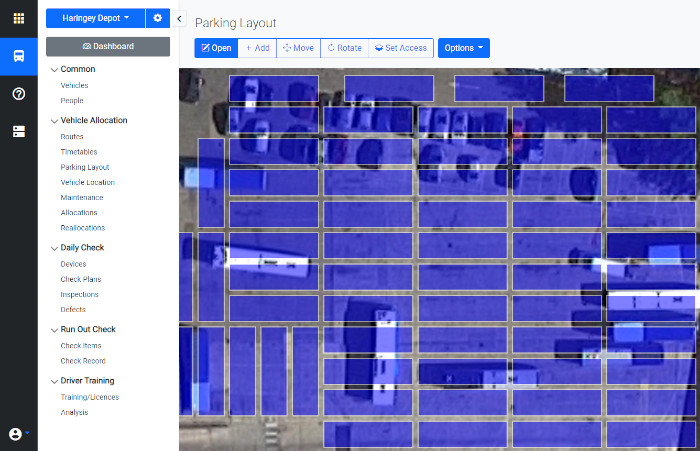Viewport: 700px width, 451px height.
Task: Open Vehicle Location page
Action: tap(88, 182)
